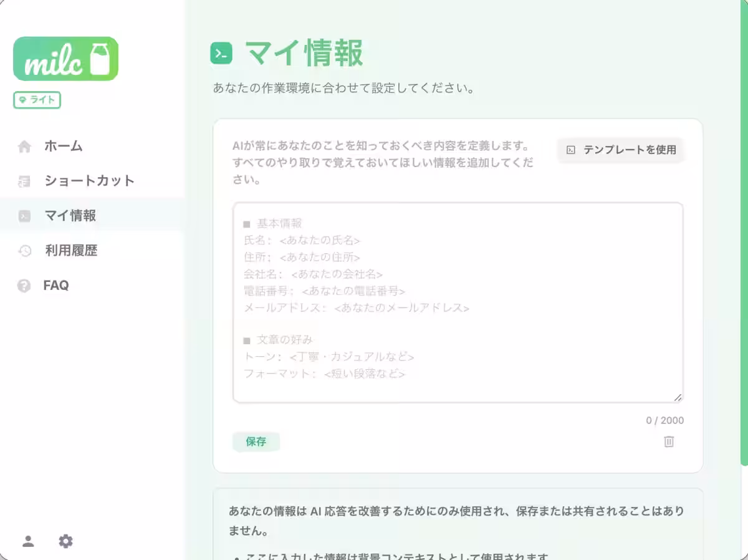The image size is (748, 560).
Task: Click the clock icon next to 利用履歴
Action: point(25,251)
